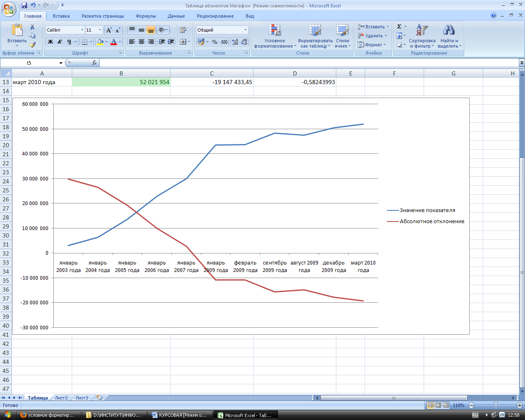Click the zoom slider handle
525x420 pixels.
(x=495, y=405)
